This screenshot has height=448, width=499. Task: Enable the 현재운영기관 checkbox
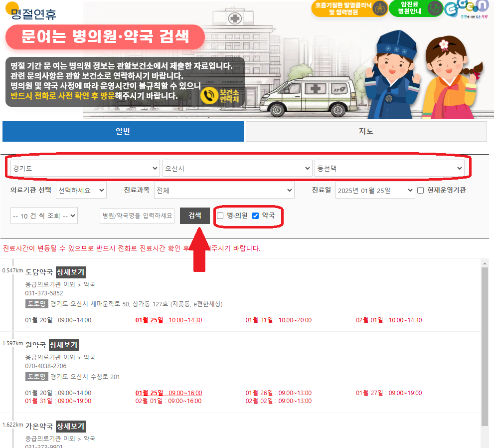pyautogui.click(x=421, y=190)
